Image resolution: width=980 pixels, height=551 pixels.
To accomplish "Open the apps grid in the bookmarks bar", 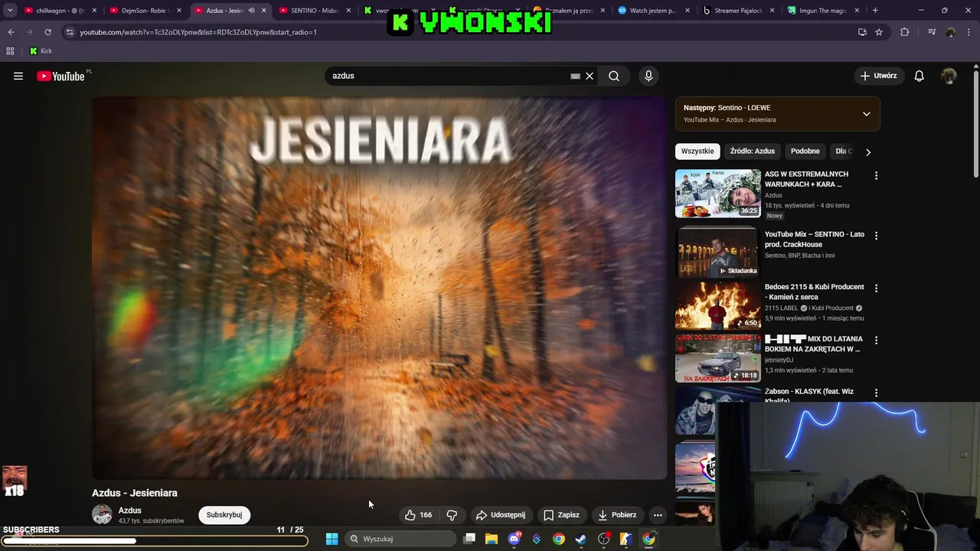I will [10, 51].
